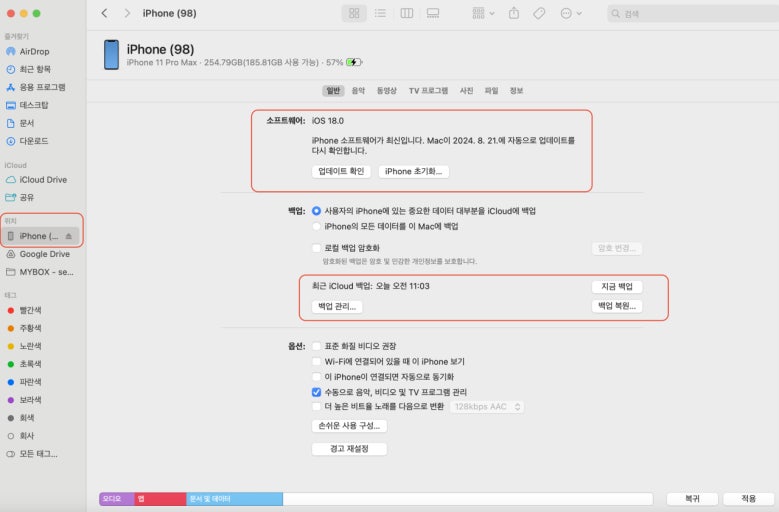Screen dimensions: 779x512
Task: Click the 업데이트 확인 button
Action: (x=341, y=171)
